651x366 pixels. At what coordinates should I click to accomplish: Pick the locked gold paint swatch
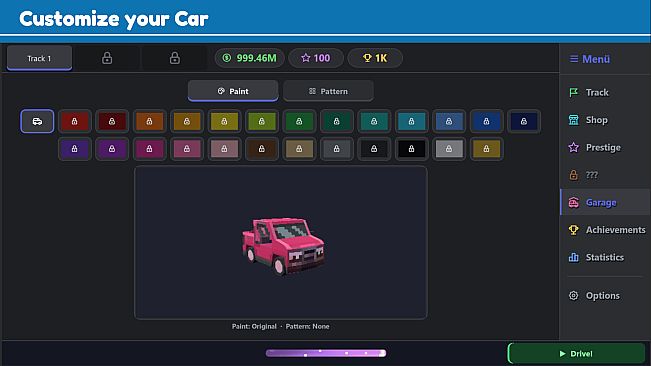point(486,149)
